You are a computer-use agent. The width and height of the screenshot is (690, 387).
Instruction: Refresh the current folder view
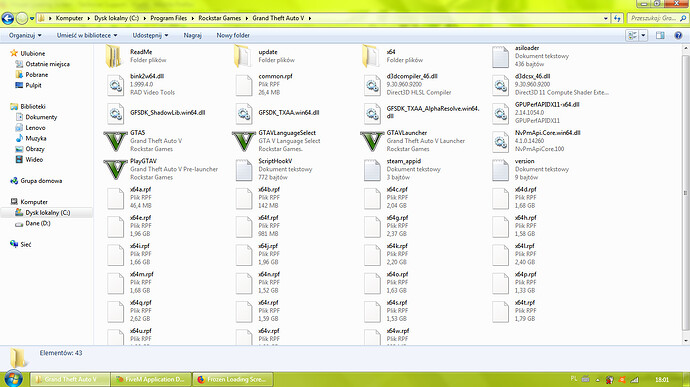coord(617,18)
